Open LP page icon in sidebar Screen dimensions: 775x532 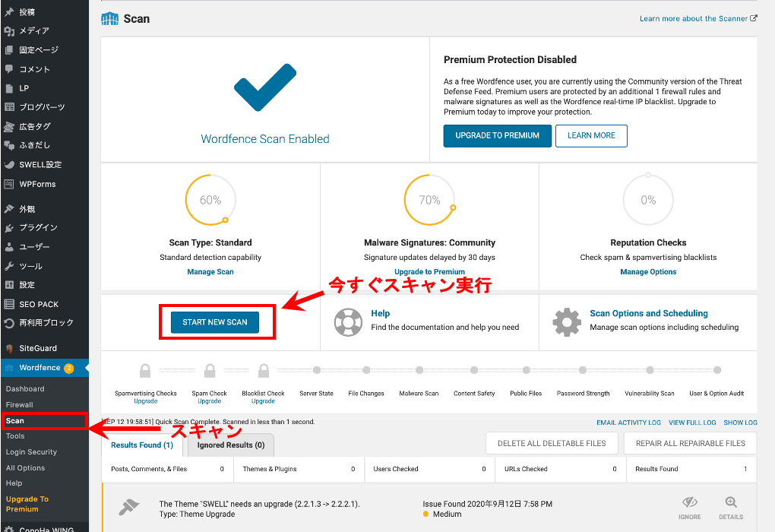tap(9, 88)
